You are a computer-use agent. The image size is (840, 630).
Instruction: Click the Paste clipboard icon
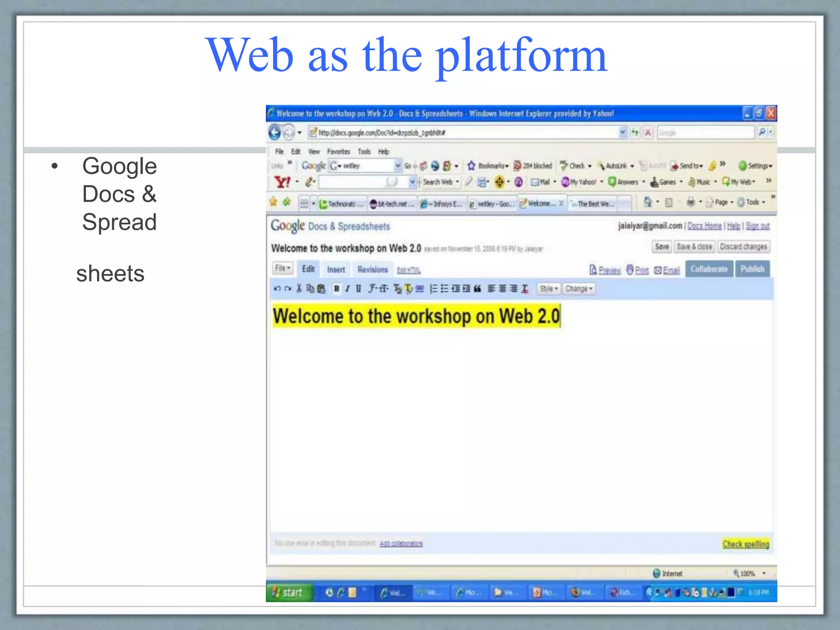(322, 289)
